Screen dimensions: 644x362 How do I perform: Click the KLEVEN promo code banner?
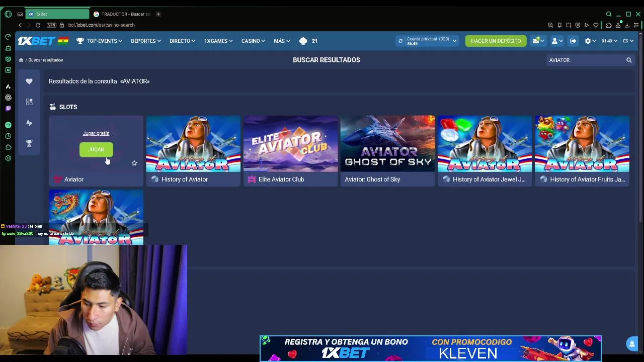pos(431,348)
